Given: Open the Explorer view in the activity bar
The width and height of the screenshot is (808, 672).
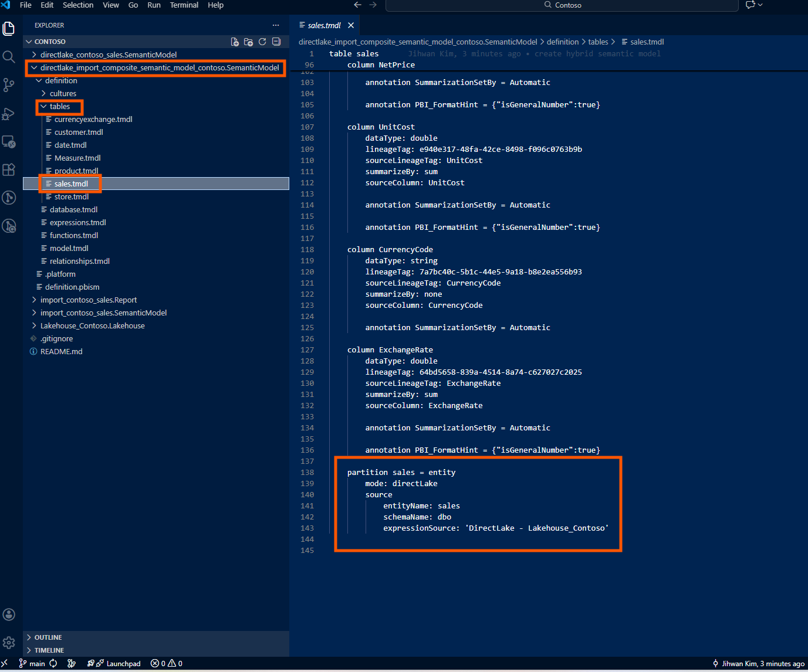Looking at the screenshot, I should [x=9, y=28].
